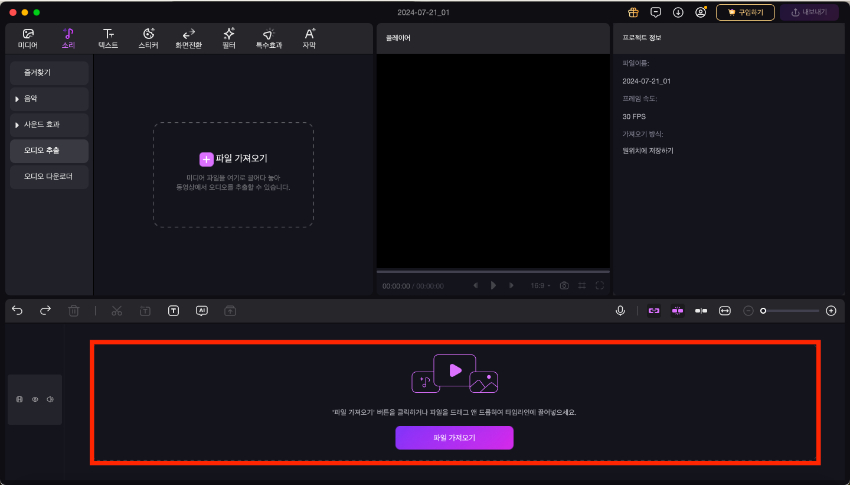Toggle the first purple link icon in the timeline toolbar
This screenshot has width=850, height=485.
[x=654, y=311]
